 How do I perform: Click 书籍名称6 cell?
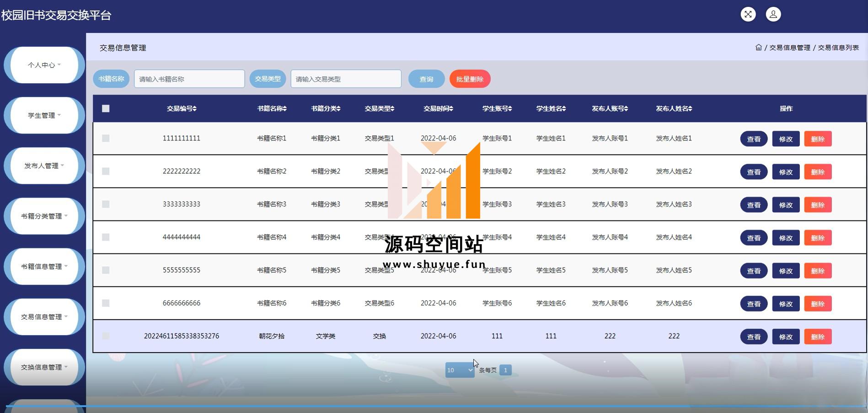click(x=272, y=303)
